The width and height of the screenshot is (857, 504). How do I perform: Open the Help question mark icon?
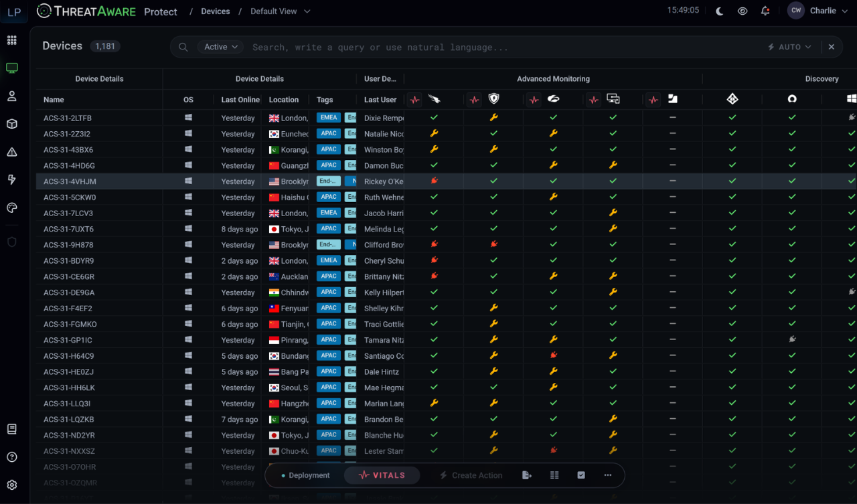click(12, 457)
